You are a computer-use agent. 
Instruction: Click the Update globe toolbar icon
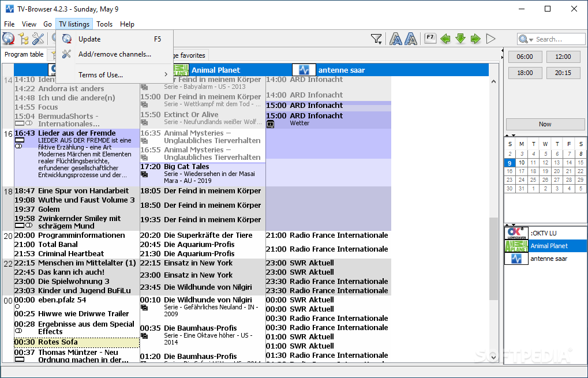(8, 39)
